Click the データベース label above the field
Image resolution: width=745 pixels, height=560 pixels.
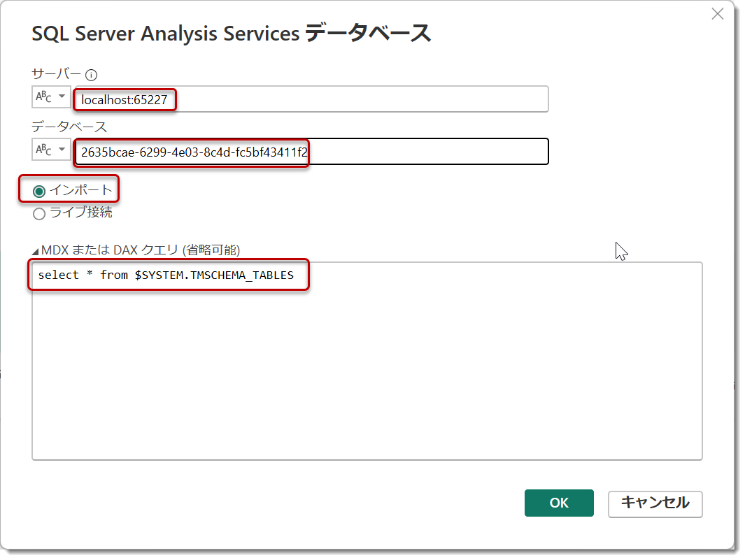pyautogui.click(x=69, y=127)
